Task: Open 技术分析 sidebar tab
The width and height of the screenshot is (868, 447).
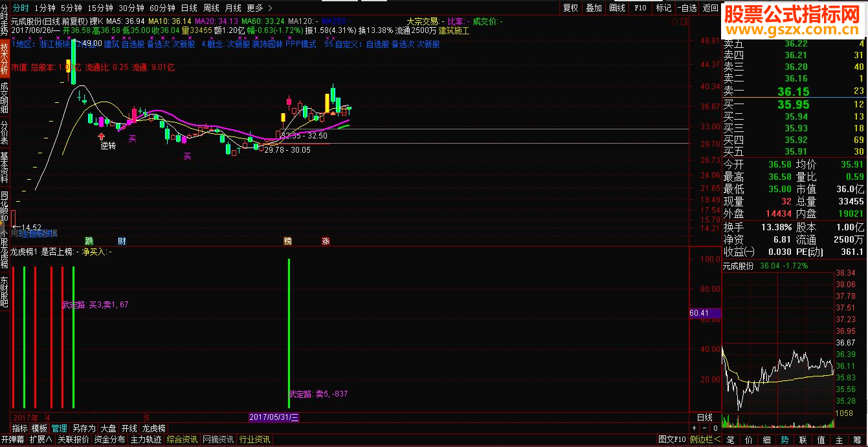Action: pyautogui.click(x=5, y=59)
